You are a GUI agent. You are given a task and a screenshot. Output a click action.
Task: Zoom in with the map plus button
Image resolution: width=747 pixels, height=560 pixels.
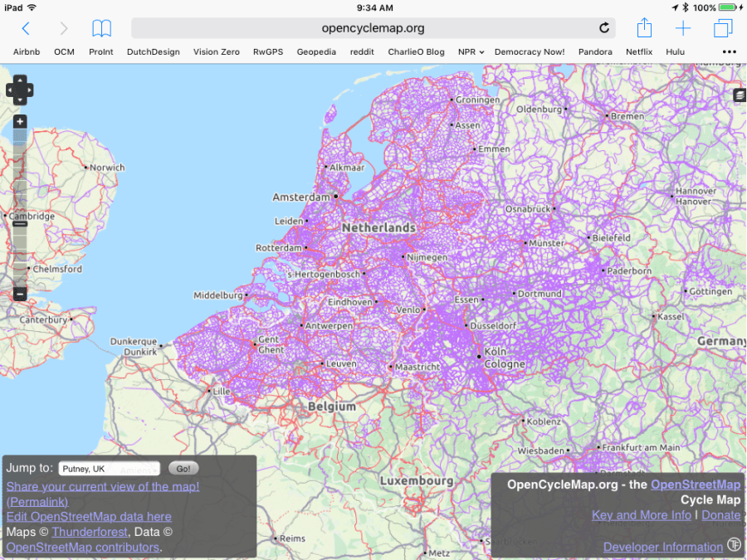point(20,122)
